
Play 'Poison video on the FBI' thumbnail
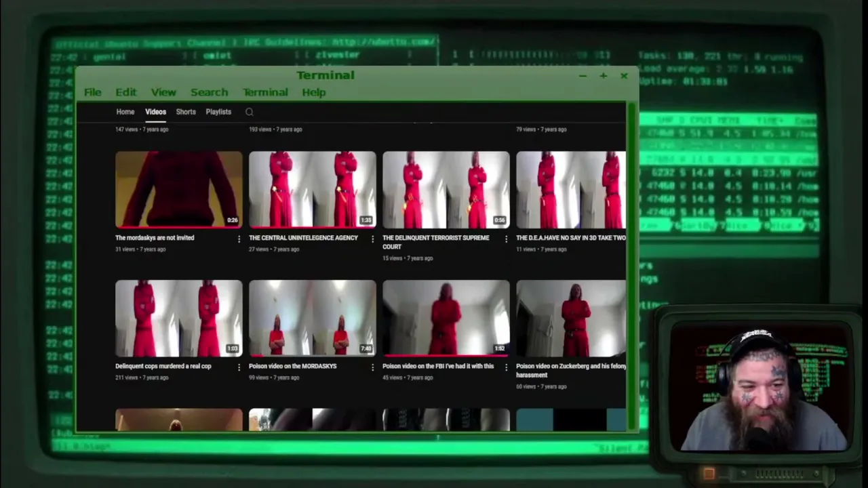(x=446, y=318)
